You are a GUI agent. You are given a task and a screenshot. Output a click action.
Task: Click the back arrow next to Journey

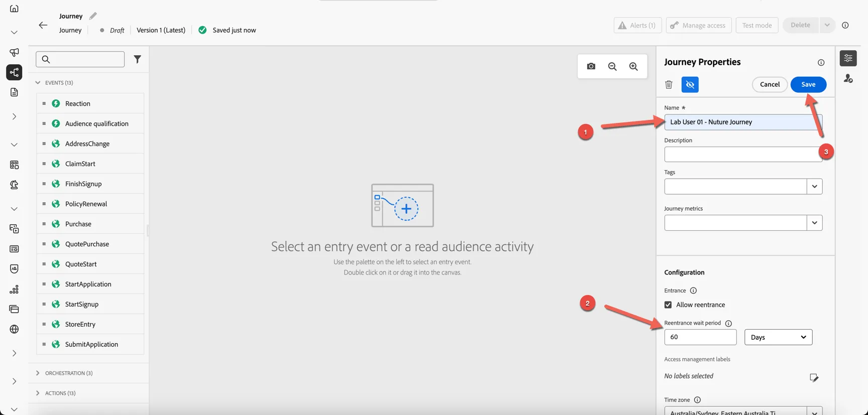(x=43, y=25)
